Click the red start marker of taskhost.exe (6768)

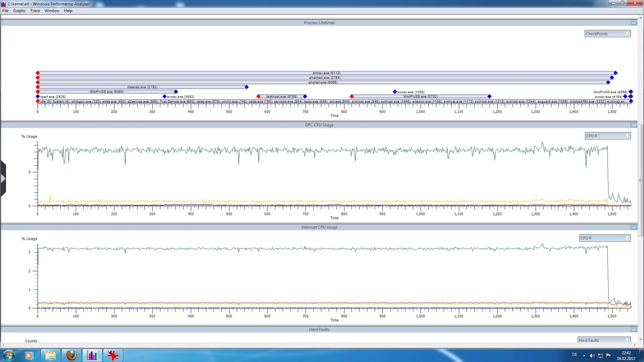(258, 96)
